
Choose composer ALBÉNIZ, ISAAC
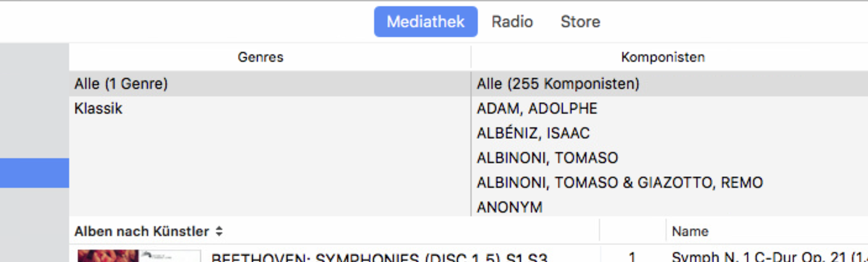(533, 133)
